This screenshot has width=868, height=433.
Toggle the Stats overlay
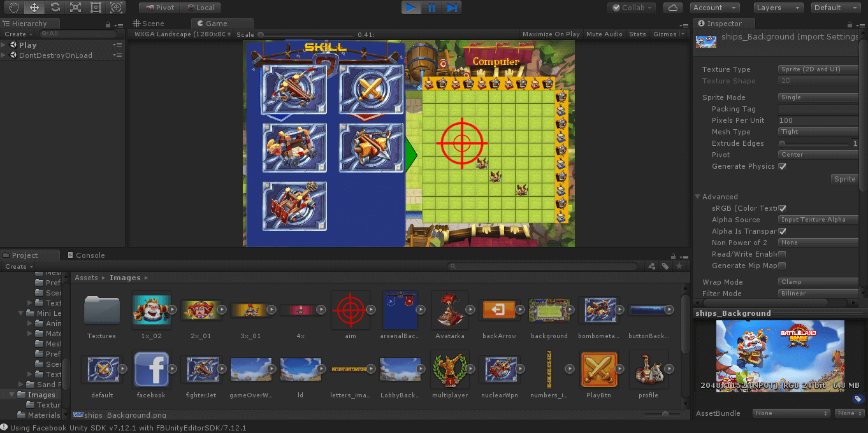637,34
